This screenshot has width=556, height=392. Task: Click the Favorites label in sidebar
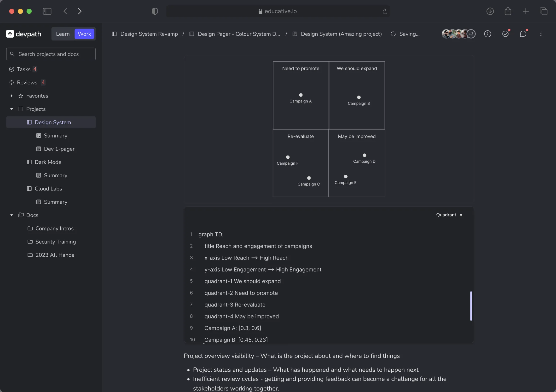pos(37,96)
